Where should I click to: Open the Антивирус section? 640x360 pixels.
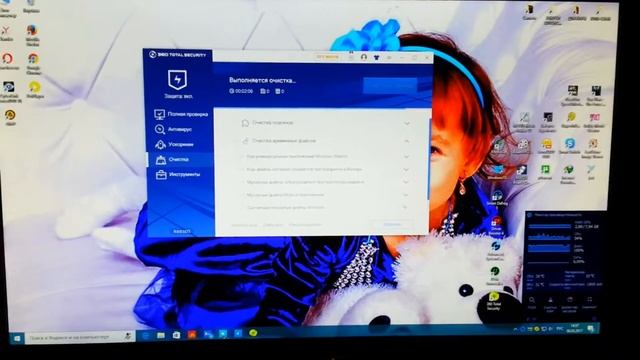point(180,129)
